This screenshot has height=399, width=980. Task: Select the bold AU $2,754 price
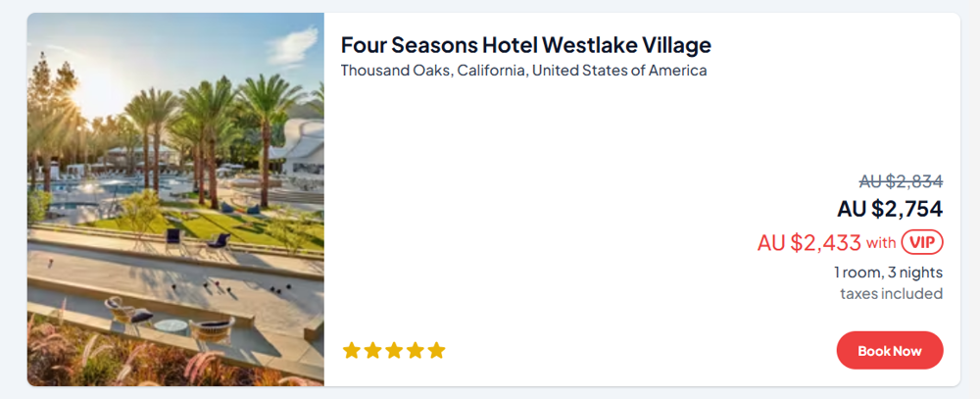890,209
